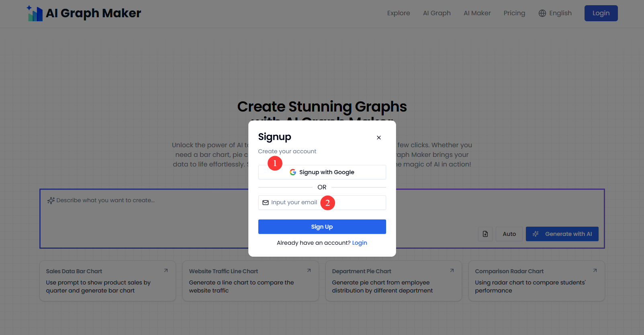Open the Explore menu item
The width and height of the screenshot is (644, 335).
tap(399, 13)
